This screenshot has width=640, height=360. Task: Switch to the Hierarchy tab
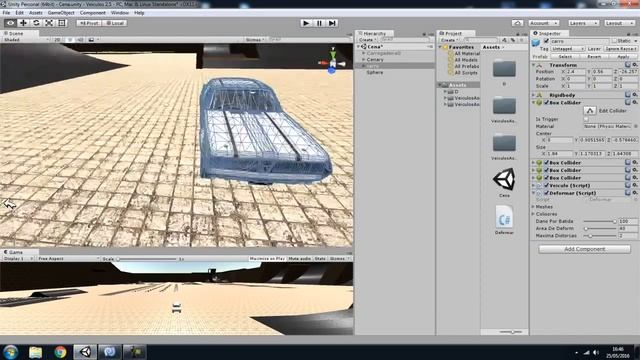(x=374, y=33)
